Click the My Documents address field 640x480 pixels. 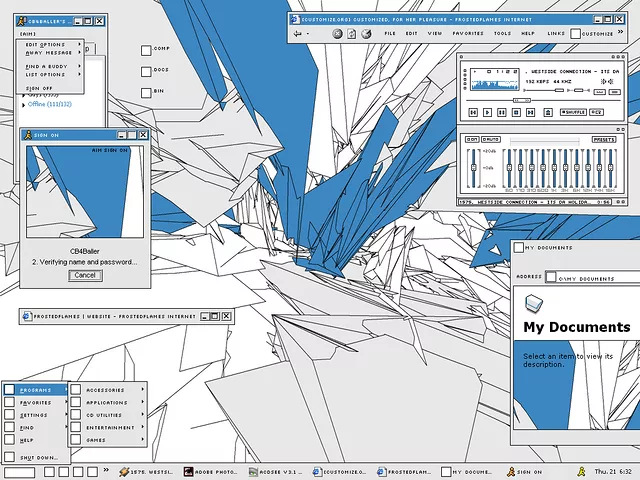pos(593,277)
